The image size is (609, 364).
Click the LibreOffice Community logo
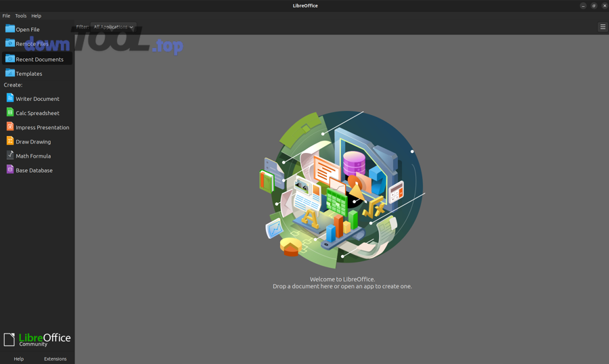(x=37, y=339)
